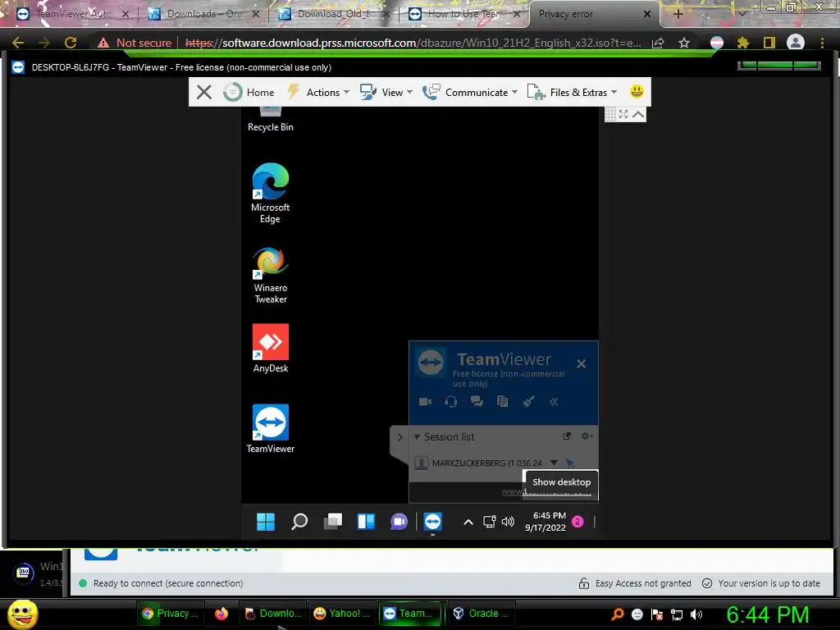Open the Files & Extras menu
The height and width of the screenshot is (630, 840).
click(x=572, y=92)
